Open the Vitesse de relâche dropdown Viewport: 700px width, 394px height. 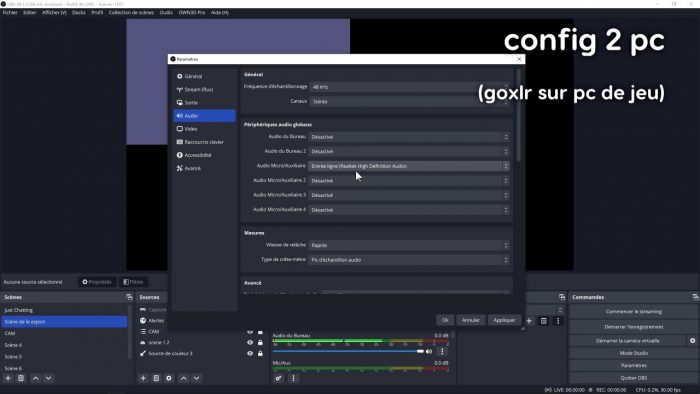coord(409,245)
